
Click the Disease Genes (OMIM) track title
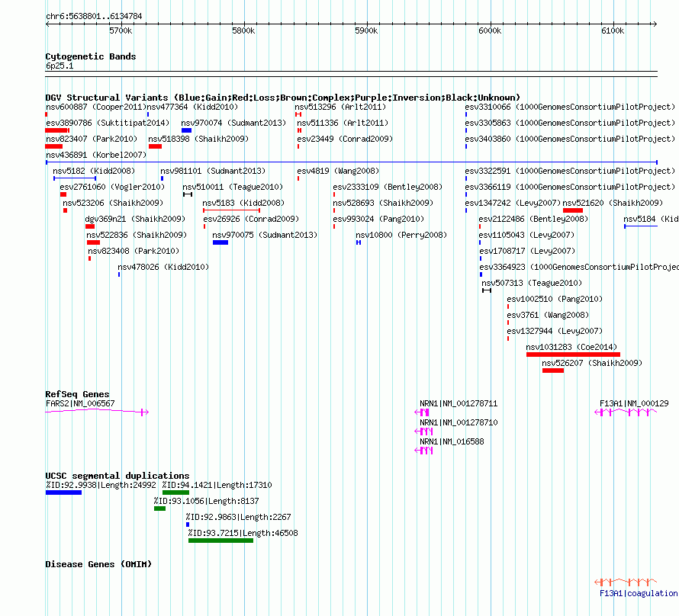coord(98,564)
